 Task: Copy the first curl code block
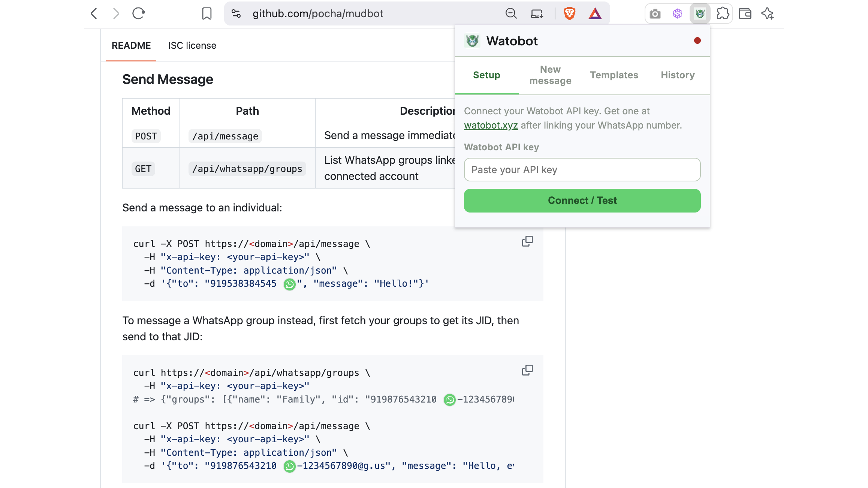click(x=527, y=241)
